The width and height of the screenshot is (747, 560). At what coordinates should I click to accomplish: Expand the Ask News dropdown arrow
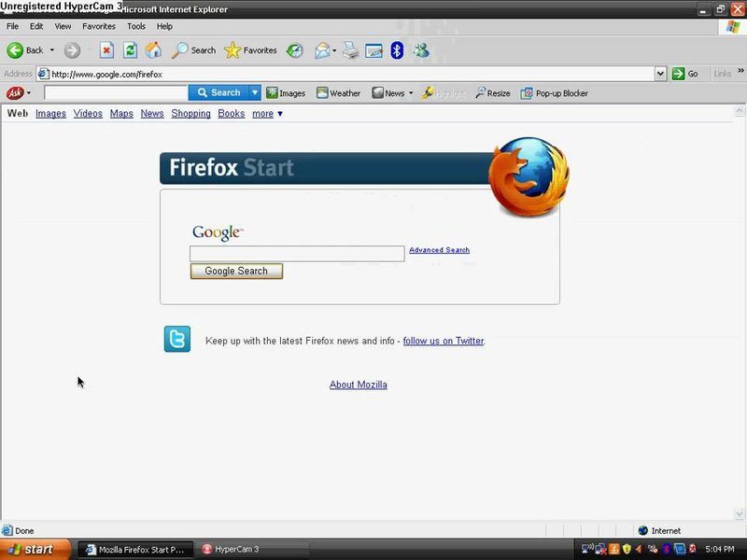(411, 92)
